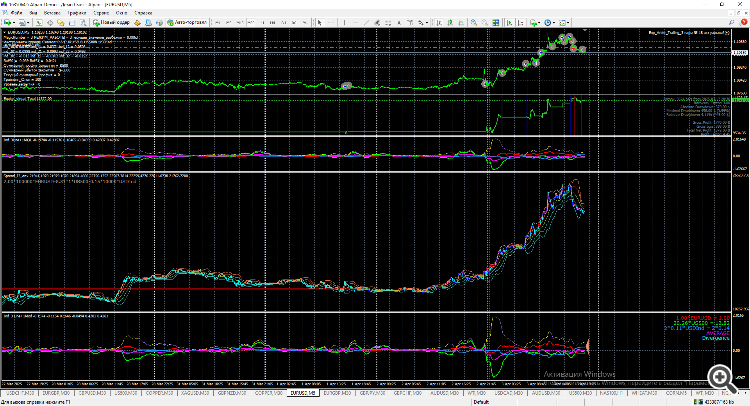
Task: Draw a horizontal line tool
Action: tap(355, 22)
